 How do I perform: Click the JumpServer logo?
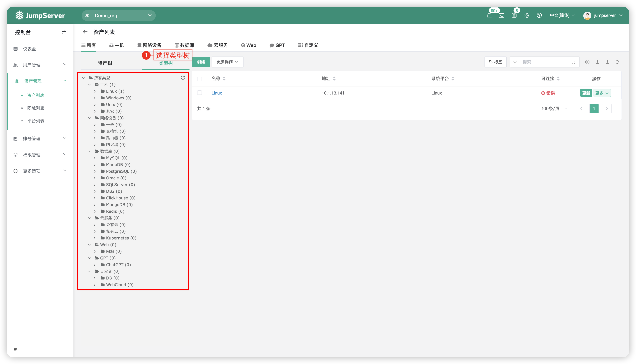(x=40, y=16)
